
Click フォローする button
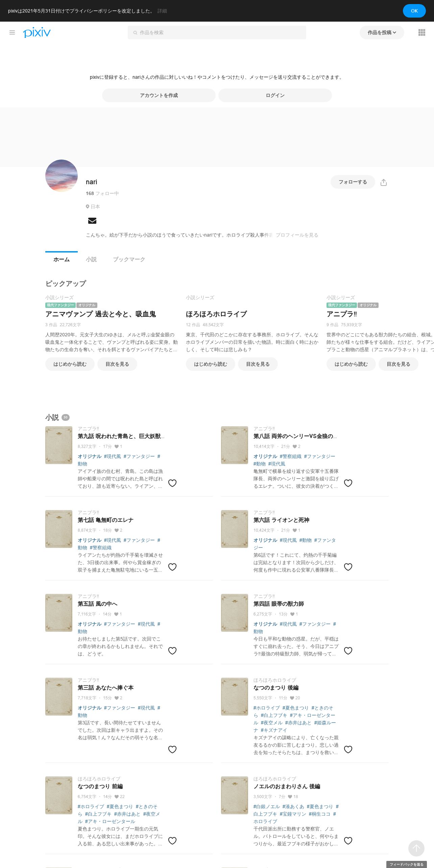[x=353, y=182]
